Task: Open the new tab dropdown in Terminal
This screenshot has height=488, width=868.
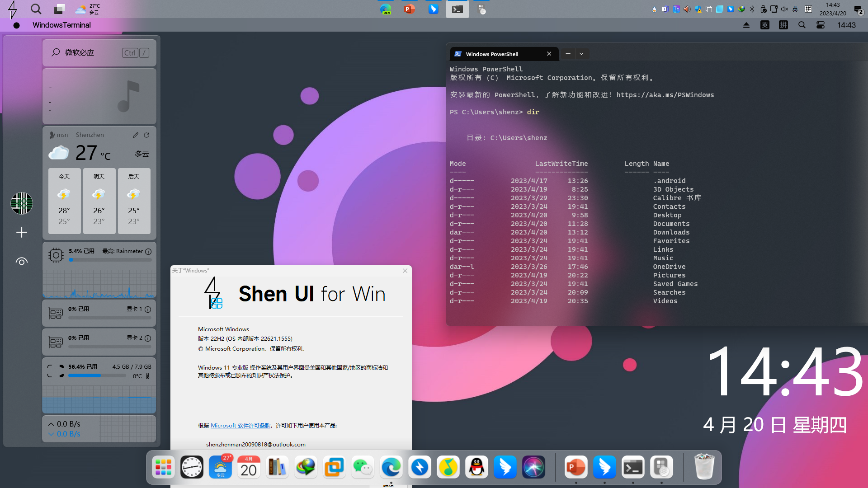Action: pos(581,54)
